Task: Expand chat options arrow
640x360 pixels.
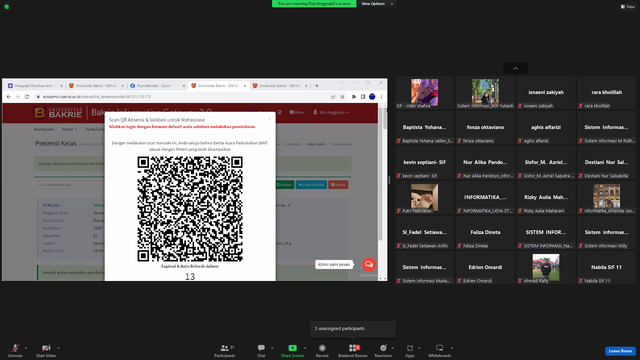Action: (x=272, y=348)
